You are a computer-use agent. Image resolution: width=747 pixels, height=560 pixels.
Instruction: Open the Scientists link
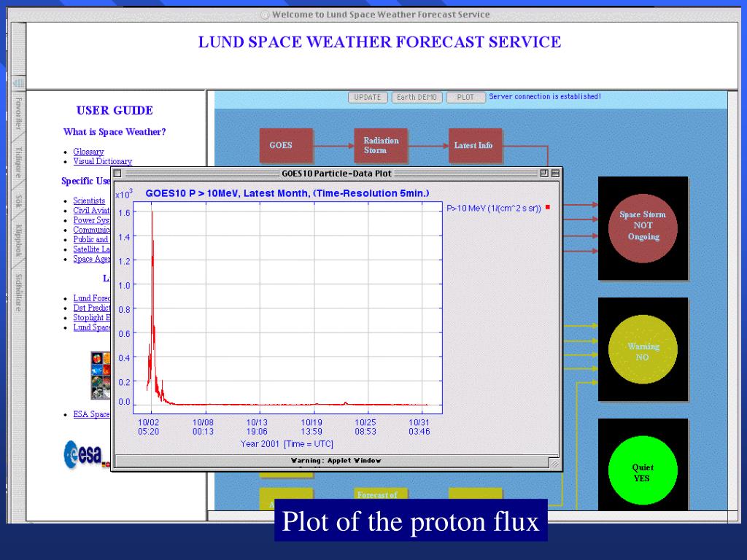[88, 201]
